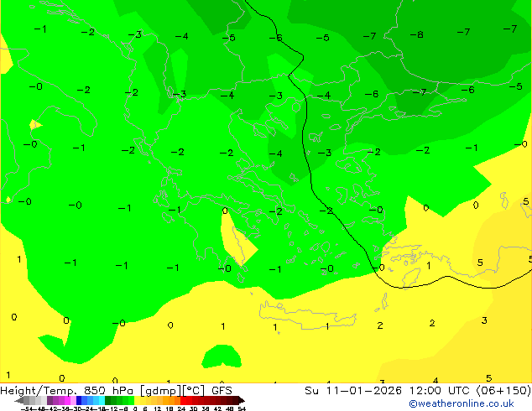This screenshot has width=532, height=411.
Task: Click the GFS model label in title
Action: 222,391
